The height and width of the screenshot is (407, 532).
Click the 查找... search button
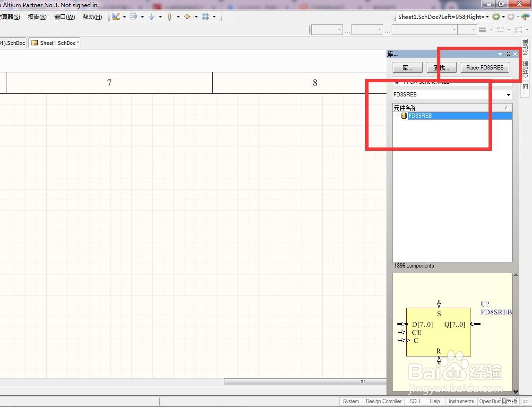tap(441, 68)
